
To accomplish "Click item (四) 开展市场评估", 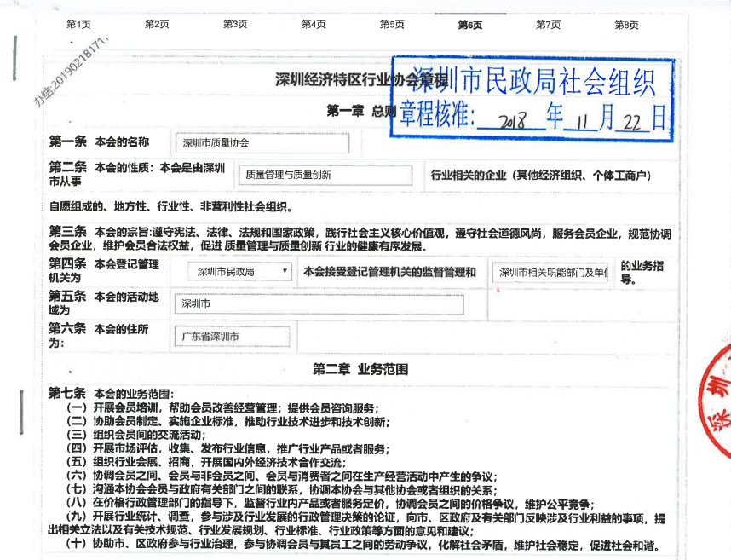I will (x=227, y=449).
